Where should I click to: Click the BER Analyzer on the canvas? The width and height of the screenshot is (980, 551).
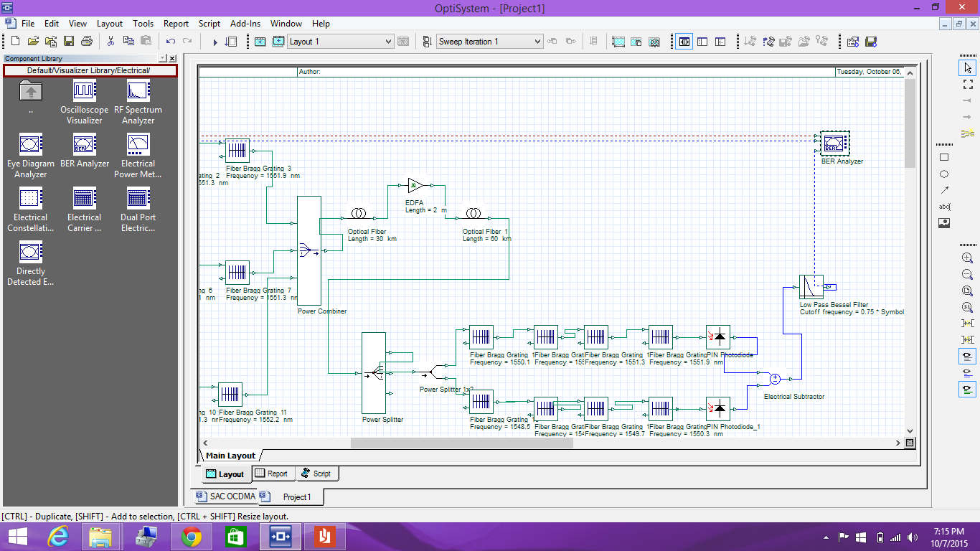[x=834, y=143]
